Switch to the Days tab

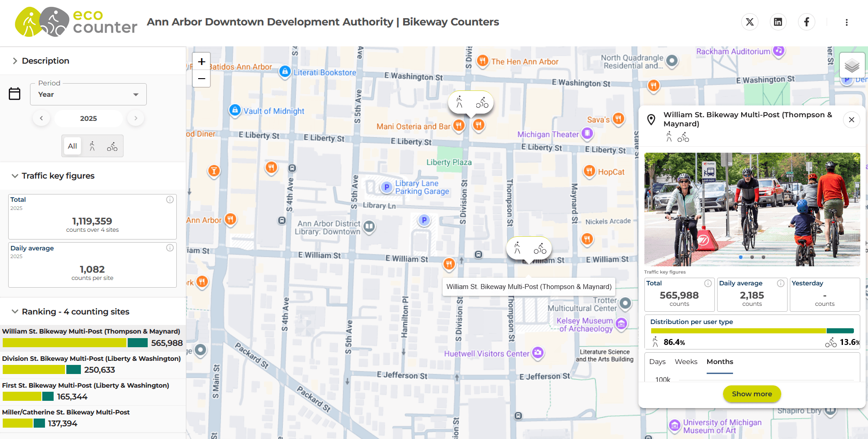[657, 362]
